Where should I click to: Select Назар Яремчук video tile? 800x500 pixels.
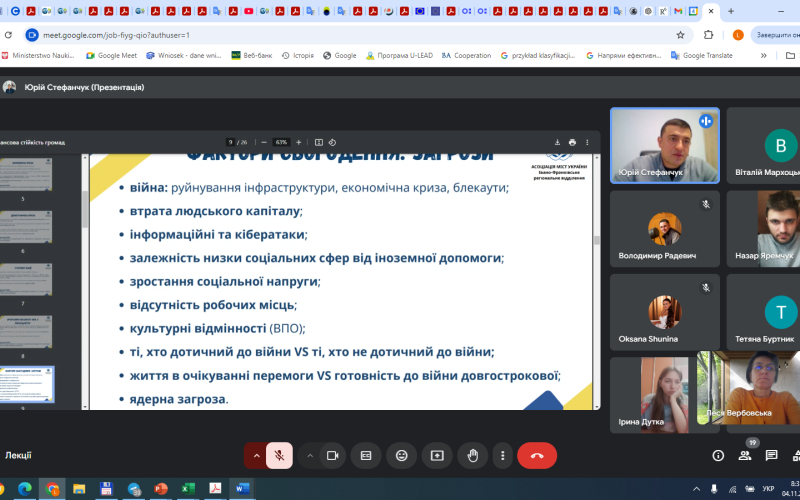pyautogui.click(x=764, y=229)
